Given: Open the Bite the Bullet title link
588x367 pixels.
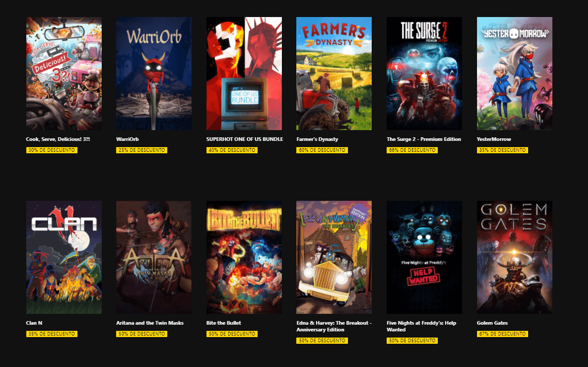Looking at the screenshot, I should 224,323.
